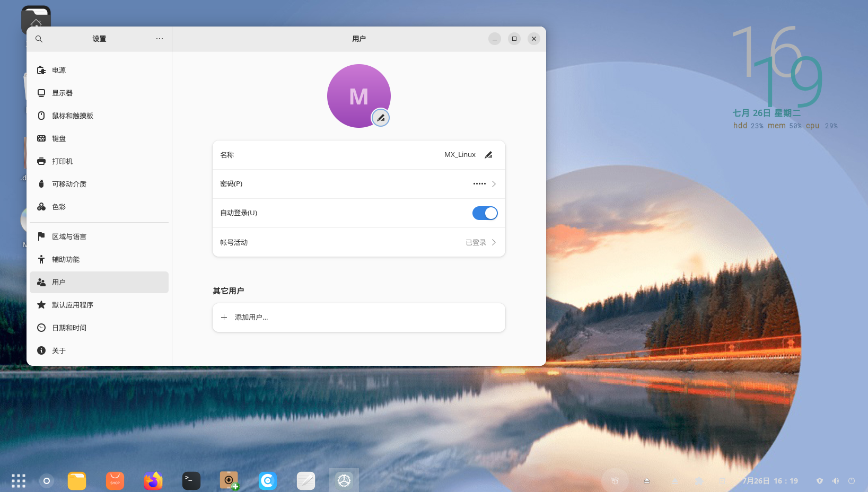Screen dimensions: 868x492
Task: Click the 可移动介质 removable media icon
Action: pyautogui.click(x=41, y=184)
